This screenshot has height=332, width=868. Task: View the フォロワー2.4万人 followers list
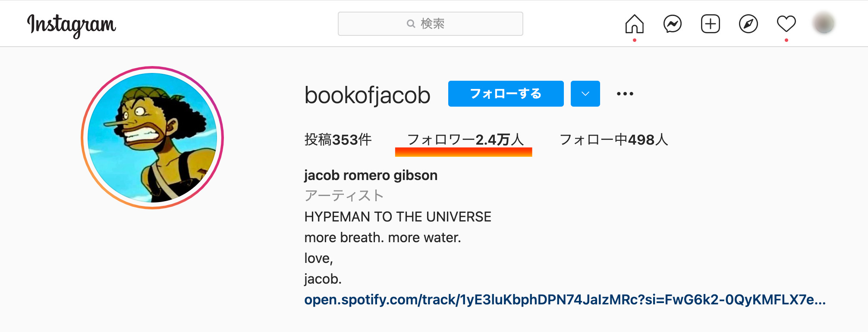pyautogui.click(x=465, y=139)
